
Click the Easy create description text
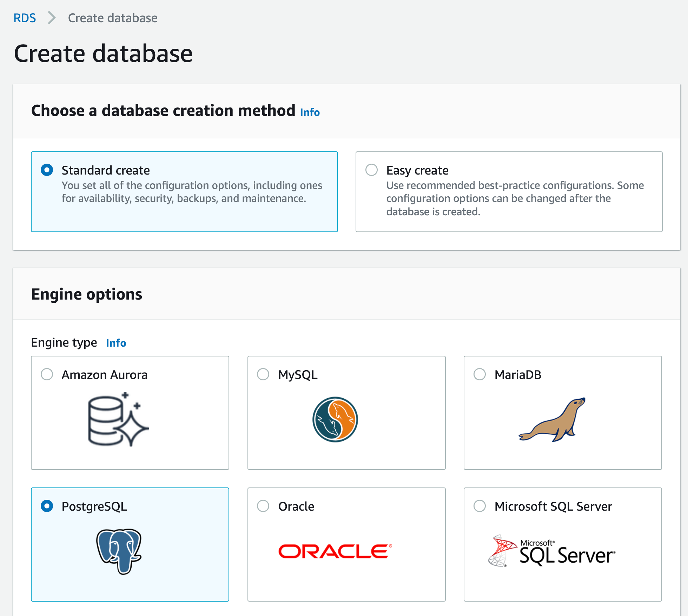(x=515, y=198)
